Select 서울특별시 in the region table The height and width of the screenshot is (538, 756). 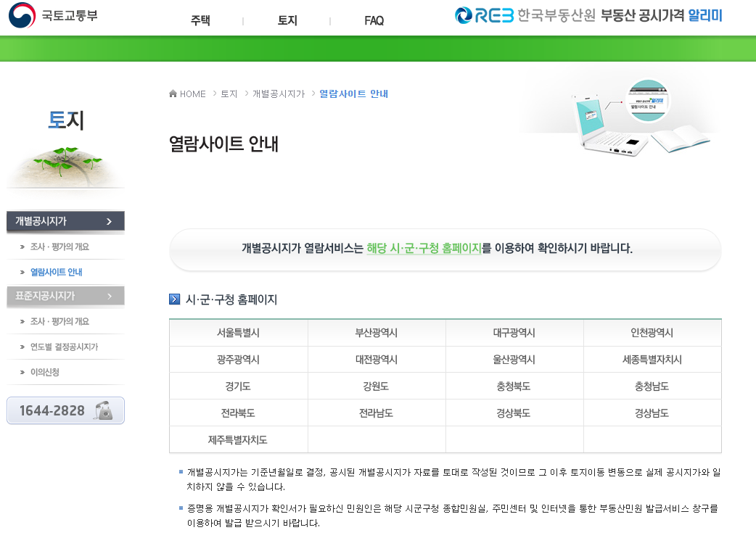pos(239,332)
